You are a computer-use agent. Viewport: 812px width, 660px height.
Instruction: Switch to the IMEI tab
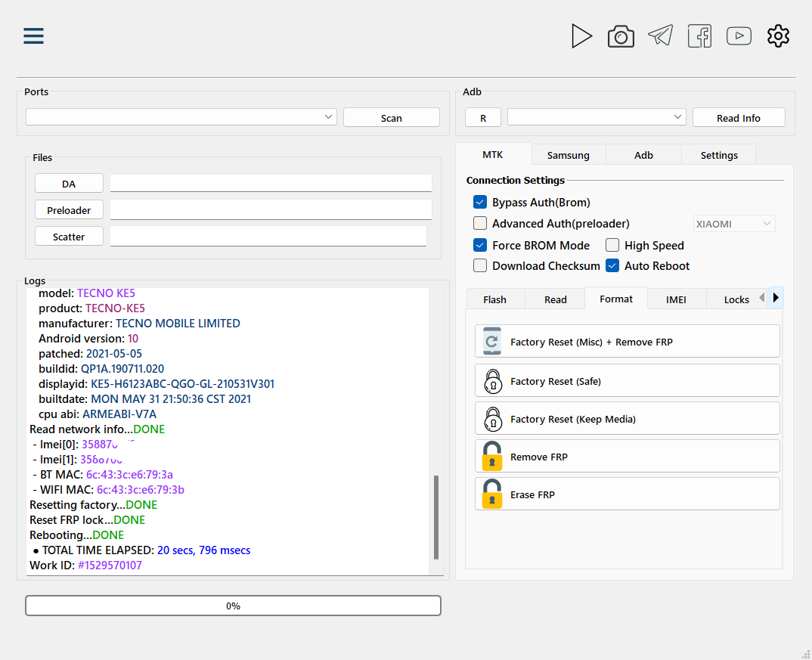(x=676, y=299)
